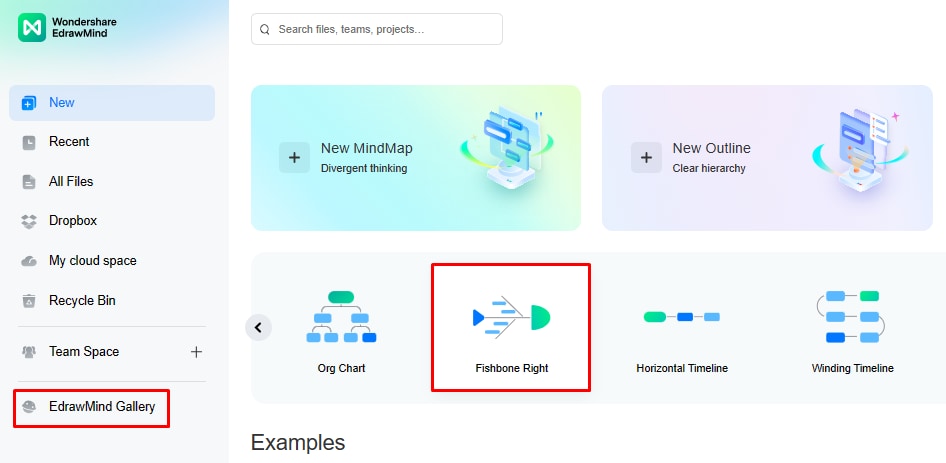Click the Wondershare EdrawMind logo icon
The height and width of the screenshot is (463, 946).
pos(33,26)
